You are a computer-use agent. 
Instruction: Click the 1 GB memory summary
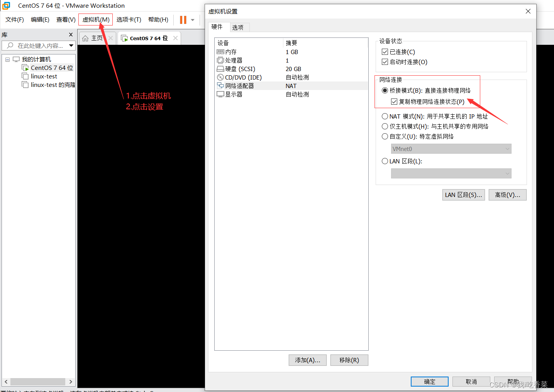(292, 52)
